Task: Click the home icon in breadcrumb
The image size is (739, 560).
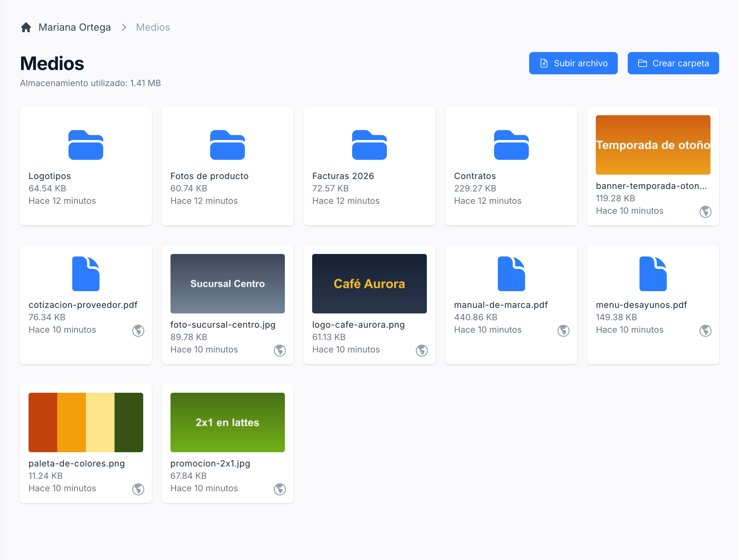Action: pyautogui.click(x=26, y=27)
